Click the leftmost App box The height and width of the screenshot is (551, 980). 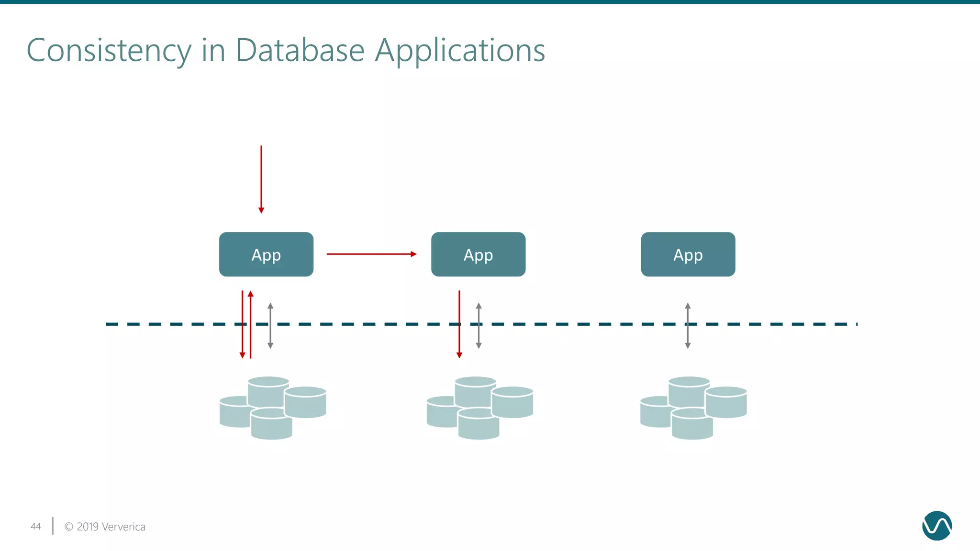click(x=266, y=254)
